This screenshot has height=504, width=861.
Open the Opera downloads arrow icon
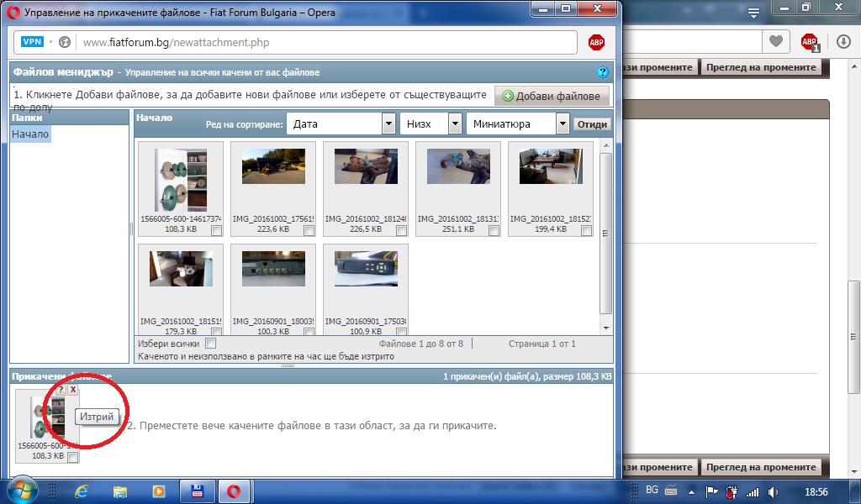(x=843, y=41)
